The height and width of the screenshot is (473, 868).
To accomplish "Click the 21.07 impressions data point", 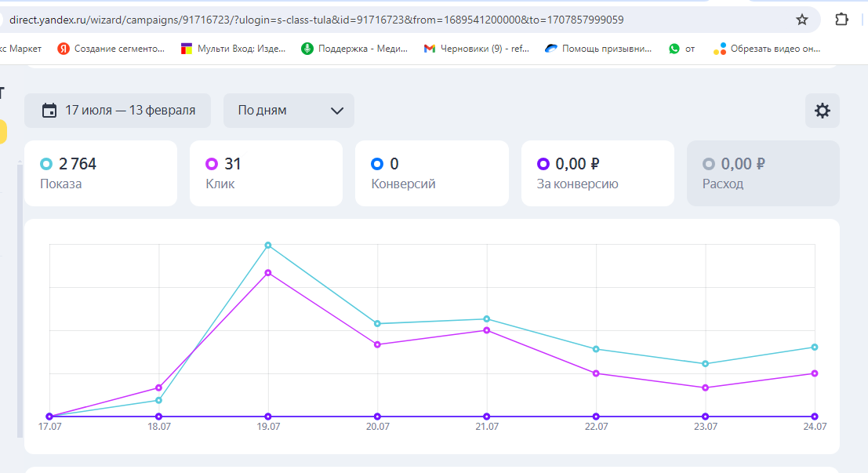I will 487,319.
